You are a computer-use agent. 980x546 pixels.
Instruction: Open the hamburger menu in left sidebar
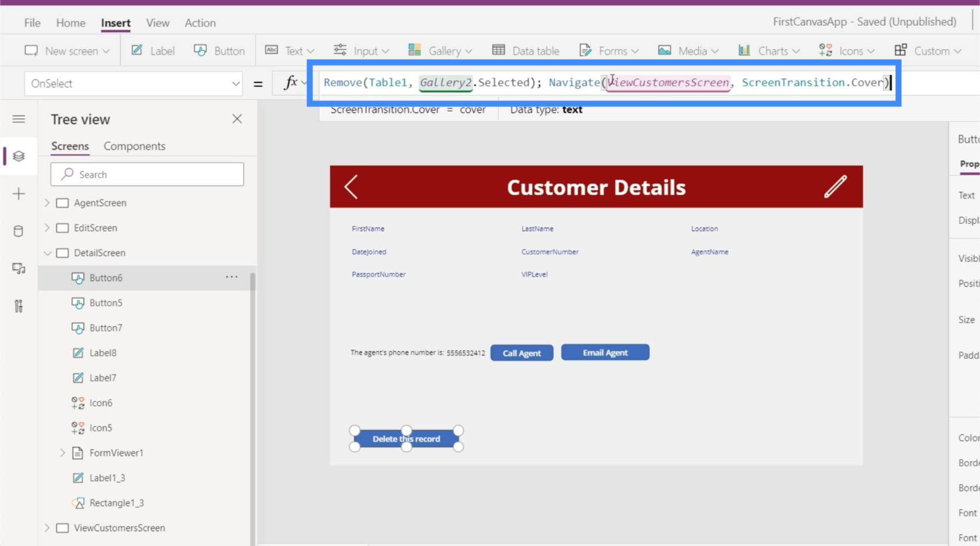coord(19,119)
